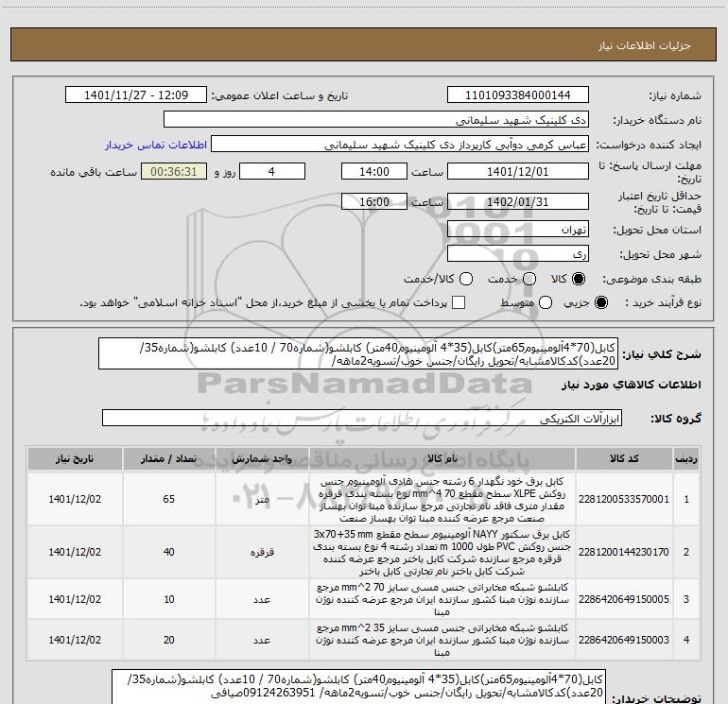
Task: Click unit متر in row 1
Action: [x=262, y=500]
